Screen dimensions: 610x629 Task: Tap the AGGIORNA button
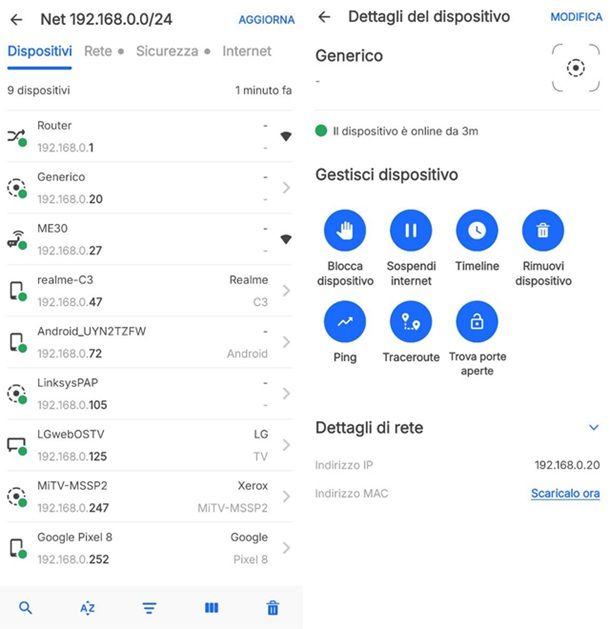[266, 20]
